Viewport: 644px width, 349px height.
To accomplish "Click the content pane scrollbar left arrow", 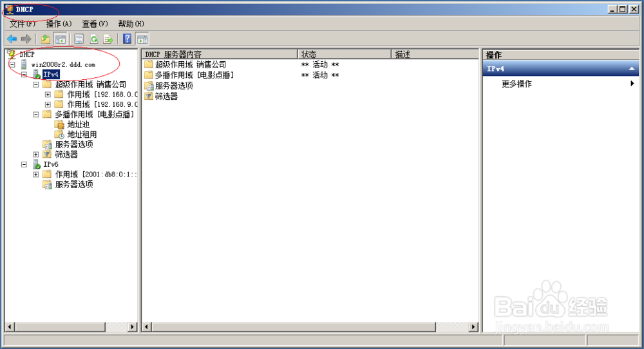I will click(x=147, y=327).
